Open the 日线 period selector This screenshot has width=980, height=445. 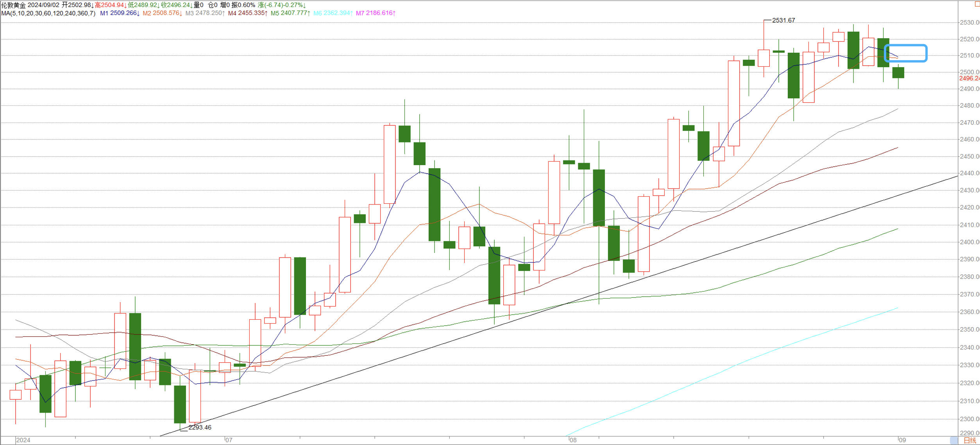pyautogui.click(x=970, y=440)
